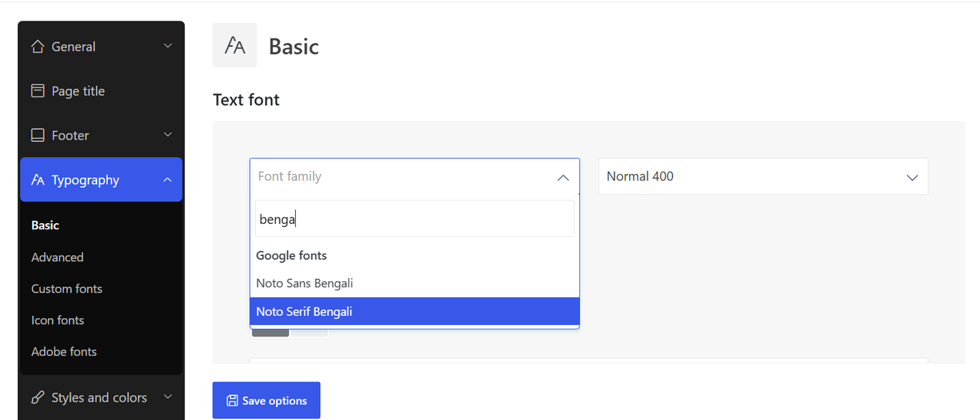This screenshot has height=420, width=980.
Task: Choose the highlighted Noto Serif Bengali option
Action: click(415, 312)
